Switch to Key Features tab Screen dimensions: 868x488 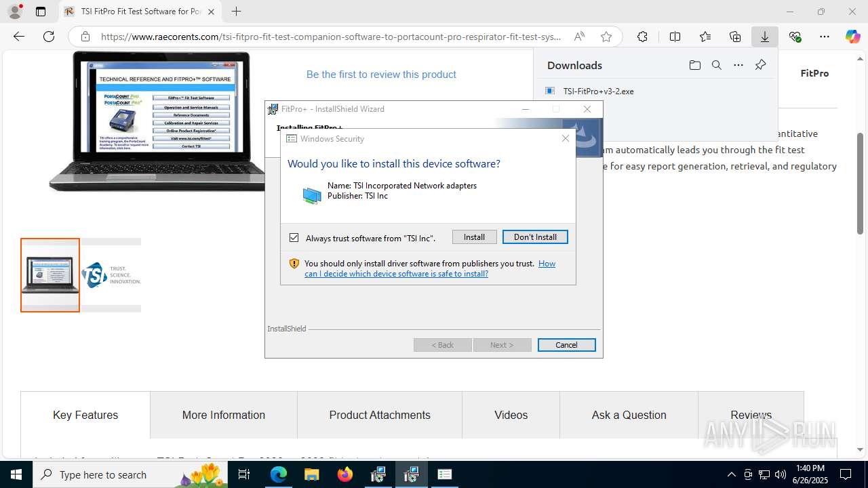click(85, 415)
